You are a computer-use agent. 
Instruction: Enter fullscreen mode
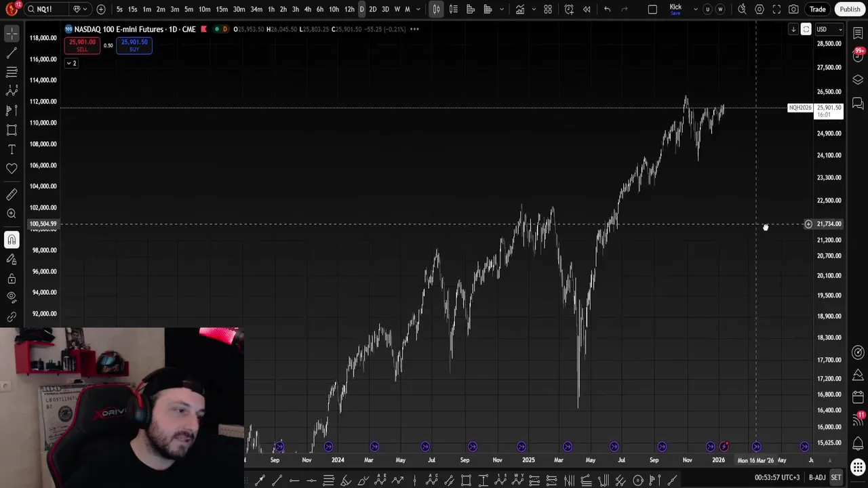coord(776,9)
